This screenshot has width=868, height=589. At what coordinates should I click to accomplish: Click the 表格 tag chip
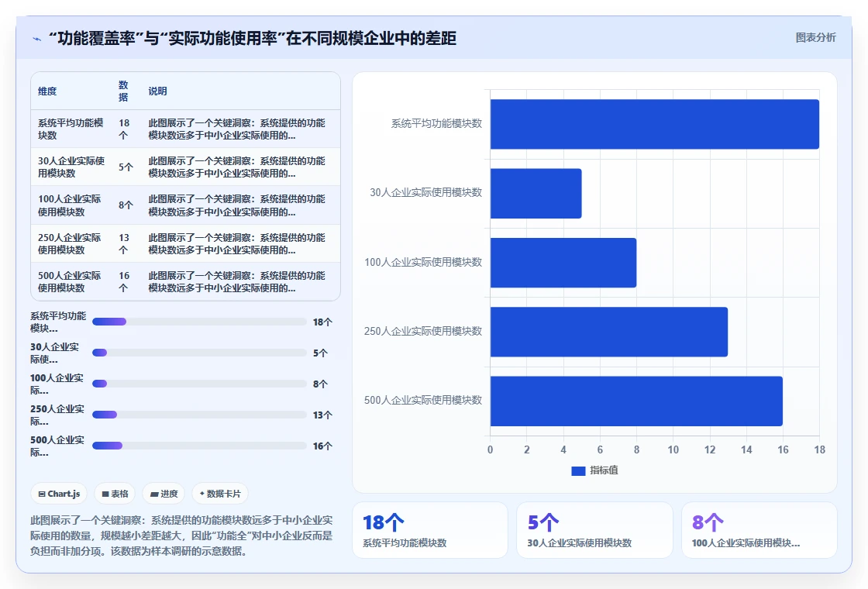pyautogui.click(x=115, y=494)
